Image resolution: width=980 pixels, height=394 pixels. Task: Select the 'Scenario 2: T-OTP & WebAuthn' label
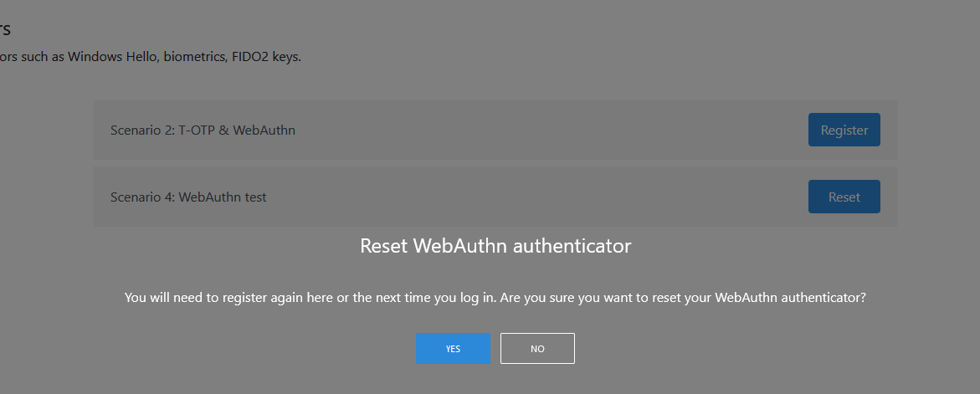click(x=203, y=130)
